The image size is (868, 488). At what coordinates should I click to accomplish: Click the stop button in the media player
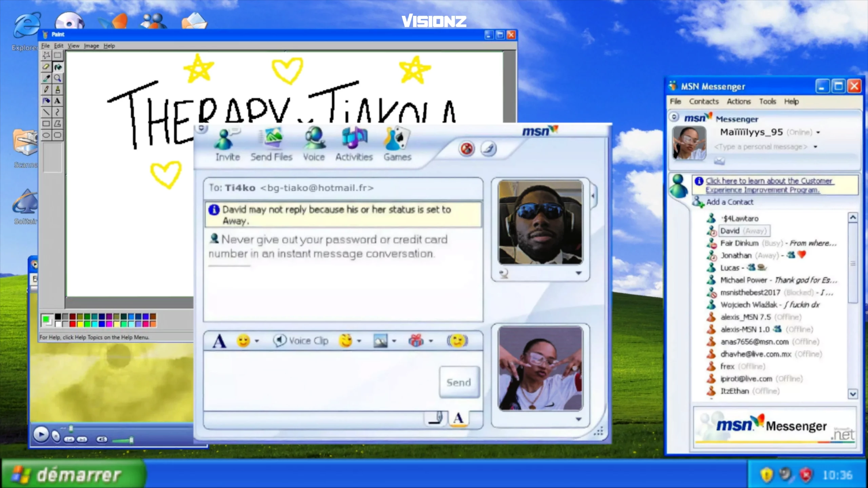coord(56,436)
